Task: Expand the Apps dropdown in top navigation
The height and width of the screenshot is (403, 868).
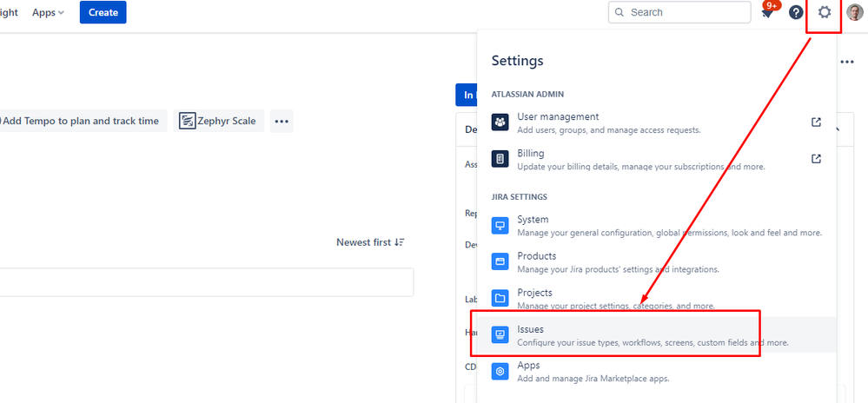Action: (48, 12)
